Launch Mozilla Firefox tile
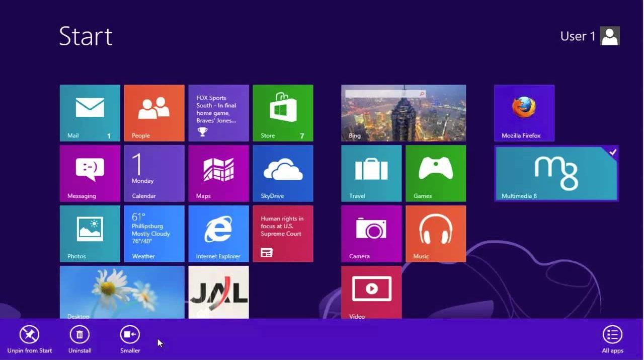644x360 pixels. point(524,113)
